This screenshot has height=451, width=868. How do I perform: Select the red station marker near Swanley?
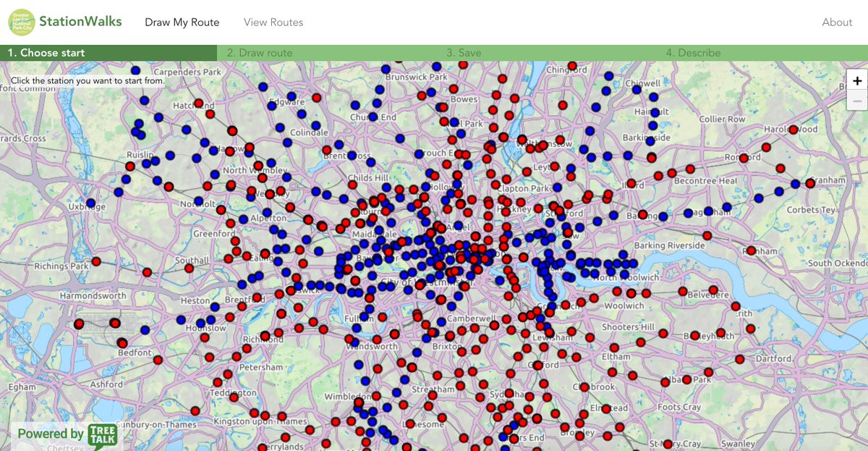(x=668, y=444)
